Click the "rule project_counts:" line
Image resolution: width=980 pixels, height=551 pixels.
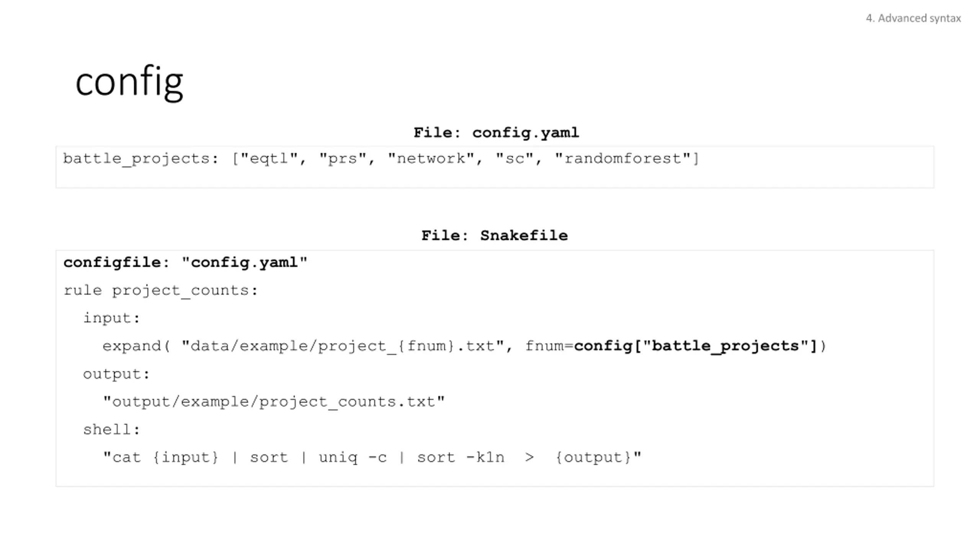pos(161,290)
